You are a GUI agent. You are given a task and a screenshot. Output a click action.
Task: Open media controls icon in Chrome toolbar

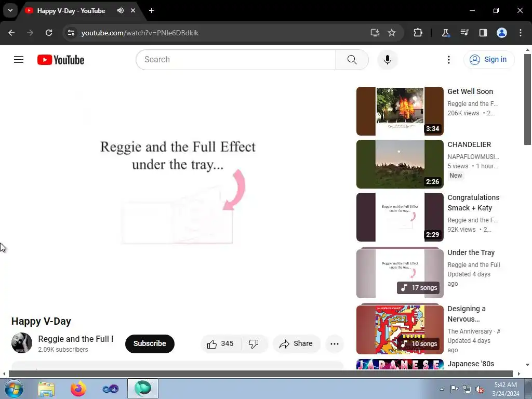(464, 33)
